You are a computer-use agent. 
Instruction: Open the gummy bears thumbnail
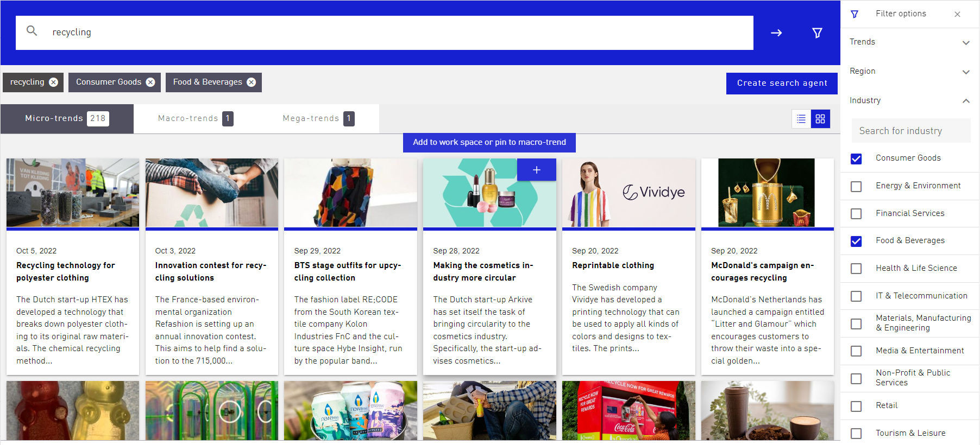tap(73, 410)
